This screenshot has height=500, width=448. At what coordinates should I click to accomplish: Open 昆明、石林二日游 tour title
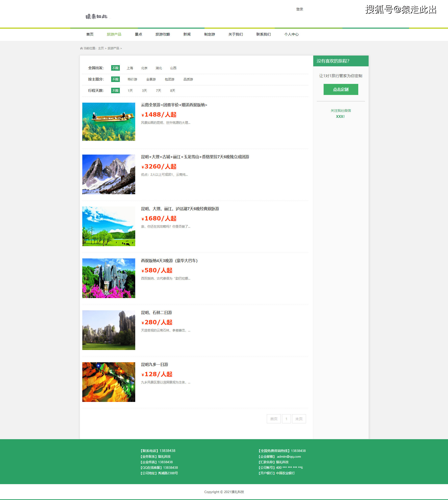(156, 312)
